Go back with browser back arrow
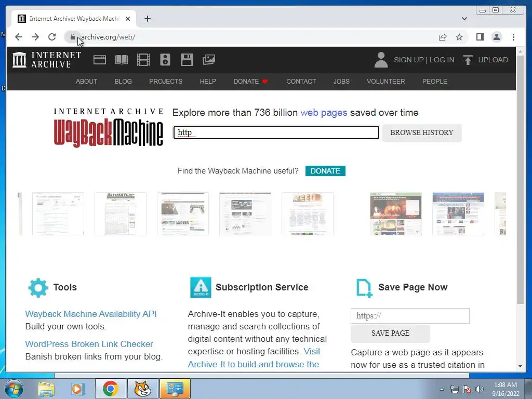Viewport: 532px width, 399px height. [19, 37]
